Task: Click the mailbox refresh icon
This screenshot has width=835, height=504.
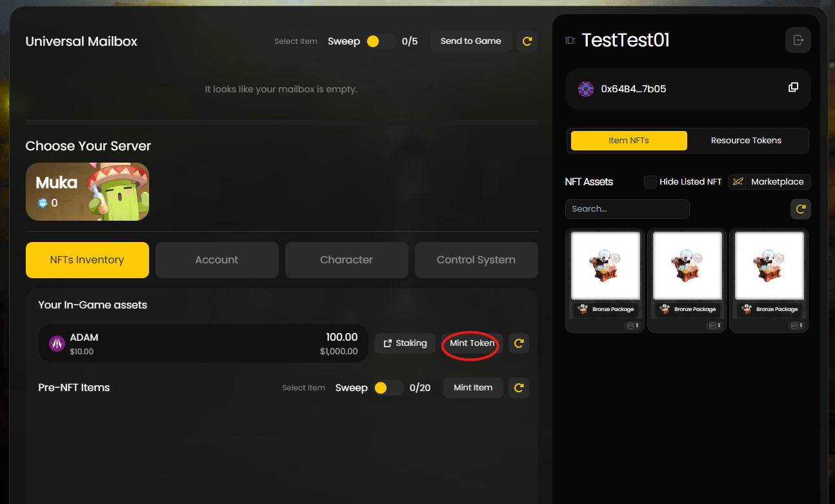Action: 527,41
